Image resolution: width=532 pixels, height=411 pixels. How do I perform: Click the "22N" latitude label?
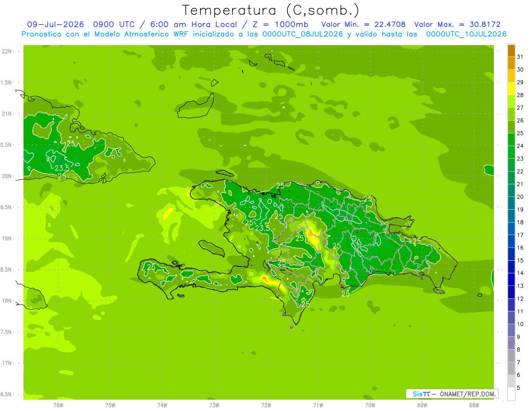pyautogui.click(x=7, y=51)
